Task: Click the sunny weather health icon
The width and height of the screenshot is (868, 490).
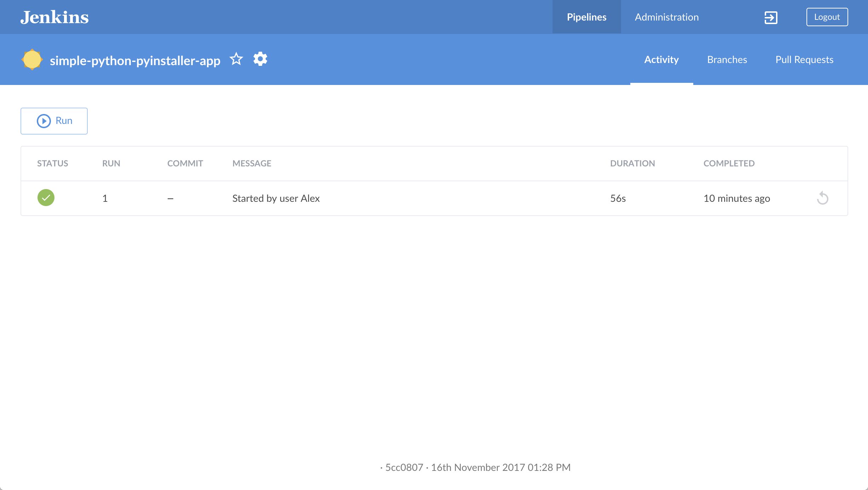Action: coord(32,59)
